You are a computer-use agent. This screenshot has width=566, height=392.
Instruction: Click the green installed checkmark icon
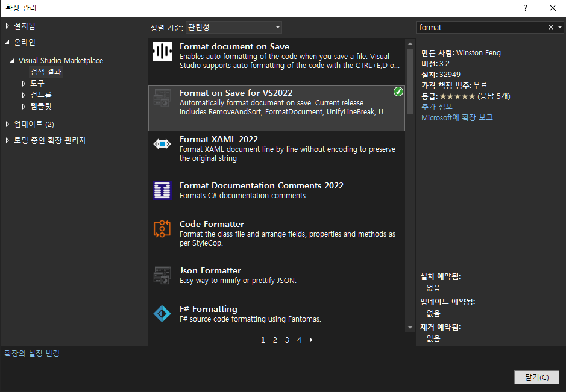[x=398, y=92]
